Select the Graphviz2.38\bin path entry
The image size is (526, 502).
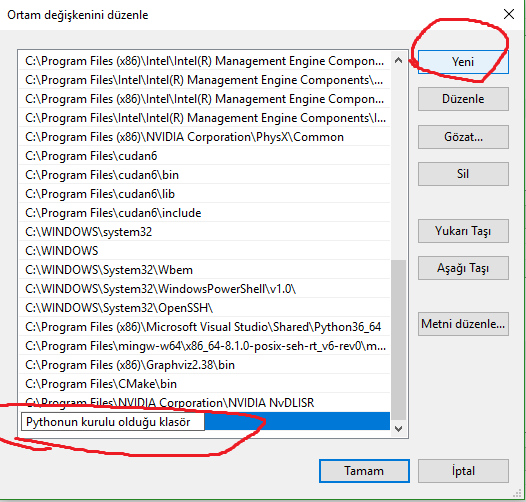[205, 365]
